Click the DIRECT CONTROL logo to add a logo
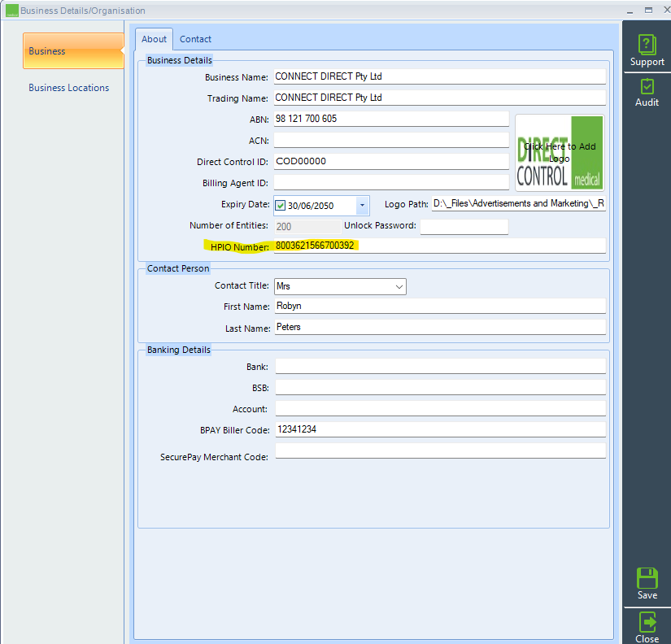Screen dimensions: 671x644 tap(560, 154)
